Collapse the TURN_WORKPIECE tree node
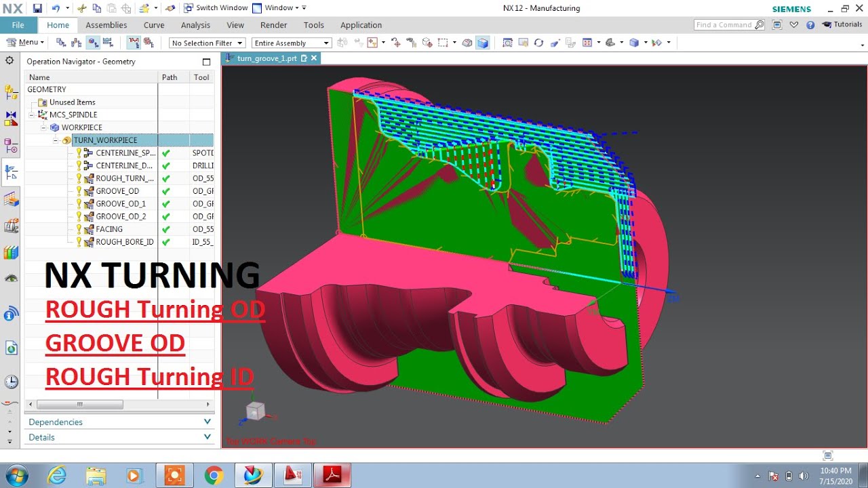 [56, 140]
